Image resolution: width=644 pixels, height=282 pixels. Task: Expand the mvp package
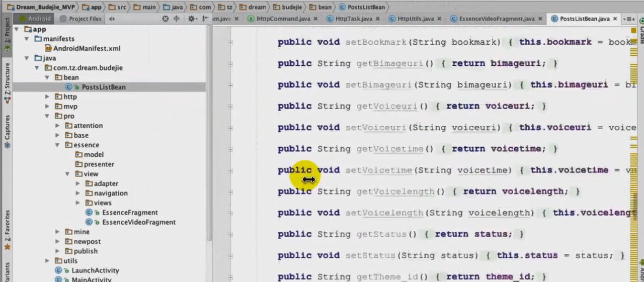pos(47,107)
